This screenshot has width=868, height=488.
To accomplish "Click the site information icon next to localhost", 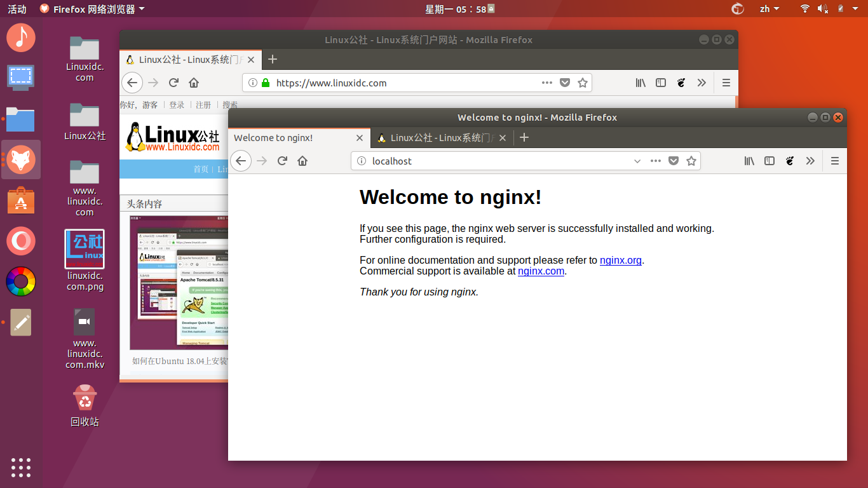I will (362, 161).
